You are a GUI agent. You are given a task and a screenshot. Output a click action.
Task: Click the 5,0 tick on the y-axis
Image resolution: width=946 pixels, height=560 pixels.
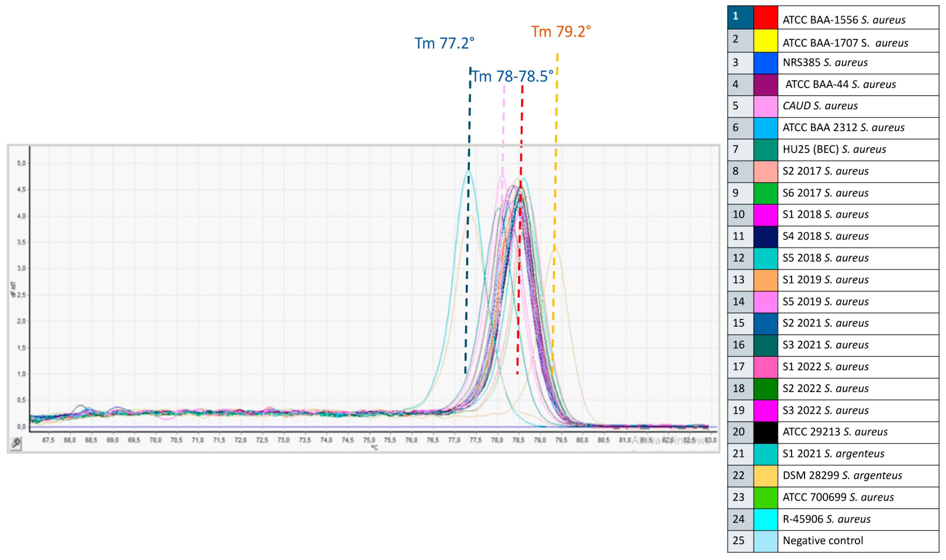click(x=21, y=163)
